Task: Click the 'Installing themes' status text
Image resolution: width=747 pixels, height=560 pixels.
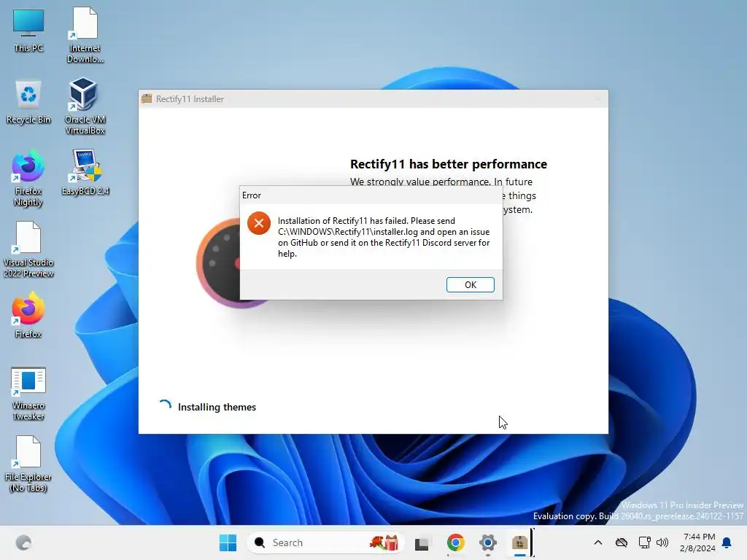Action: 217,407
